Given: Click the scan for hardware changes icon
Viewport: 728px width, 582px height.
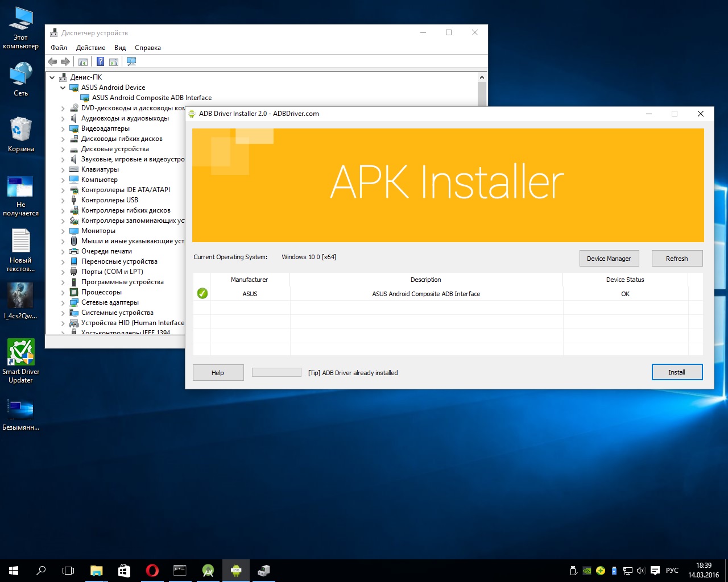Looking at the screenshot, I should 131,62.
